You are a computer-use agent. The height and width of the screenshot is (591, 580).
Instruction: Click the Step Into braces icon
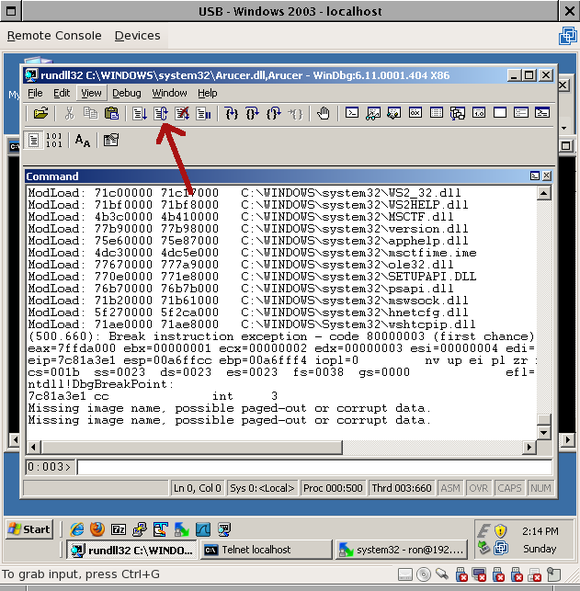pyautogui.click(x=231, y=113)
